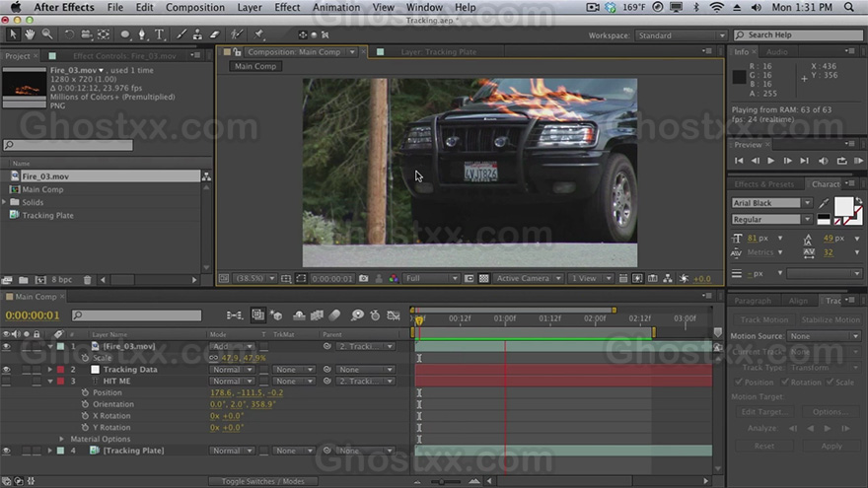The height and width of the screenshot is (488, 868).
Task: Jump to first frame in Preview panel
Action: [x=739, y=161]
